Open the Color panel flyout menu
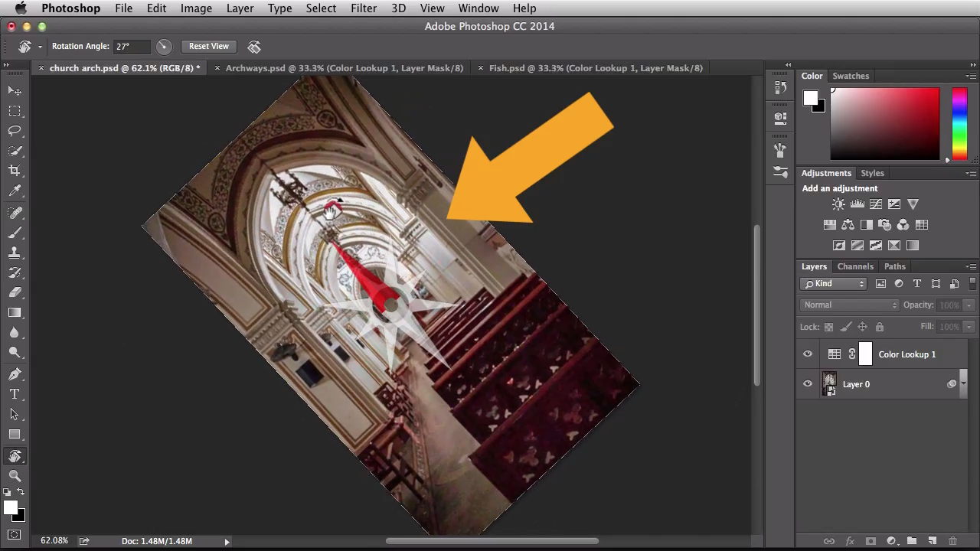980x551 pixels. (x=971, y=76)
